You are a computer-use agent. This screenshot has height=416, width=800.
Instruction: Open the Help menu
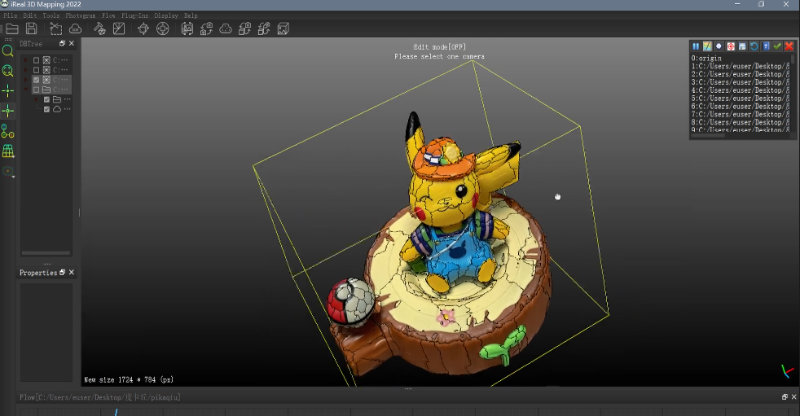(190, 16)
